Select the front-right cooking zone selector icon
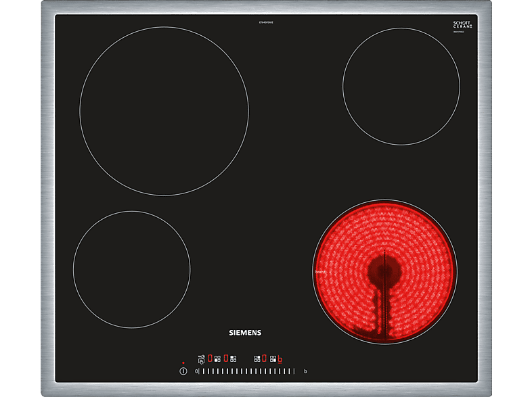 click(273, 358)
